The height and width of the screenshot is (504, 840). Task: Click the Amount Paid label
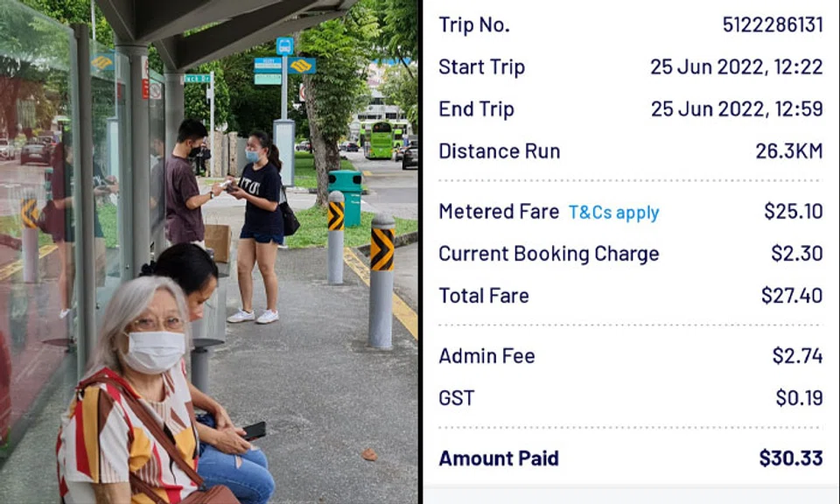(498, 458)
